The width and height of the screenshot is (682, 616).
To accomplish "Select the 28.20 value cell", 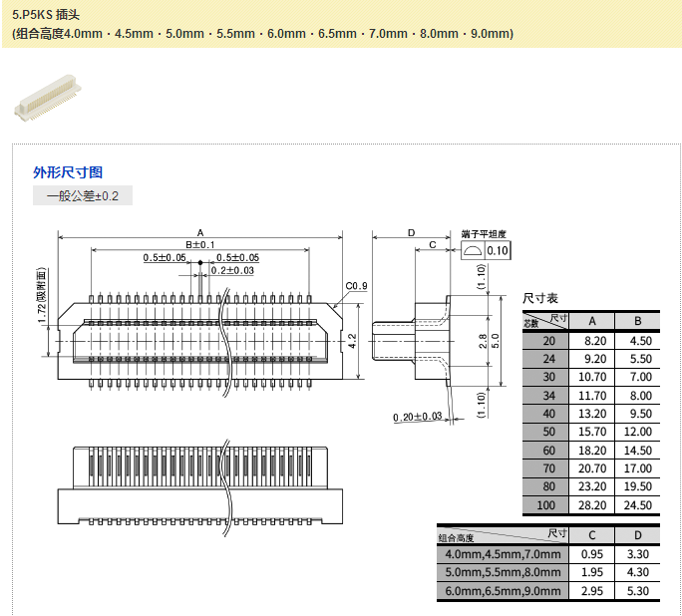I will 592,505.
